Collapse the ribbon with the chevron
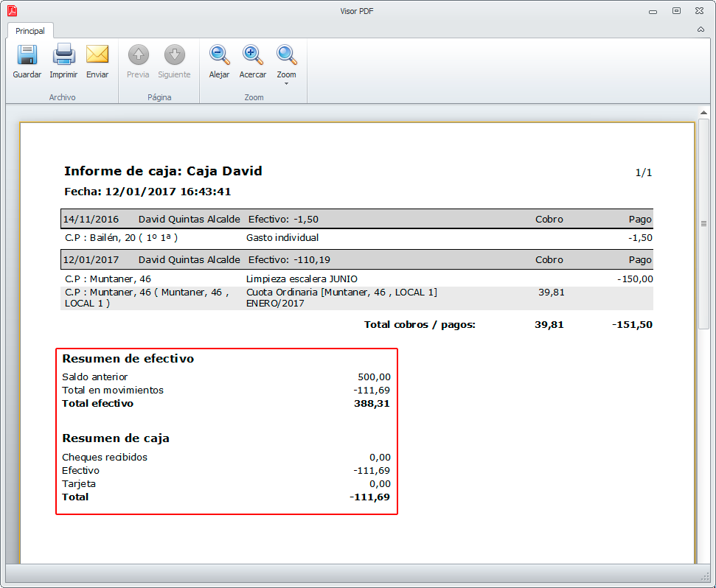 [x=700, y=29]
